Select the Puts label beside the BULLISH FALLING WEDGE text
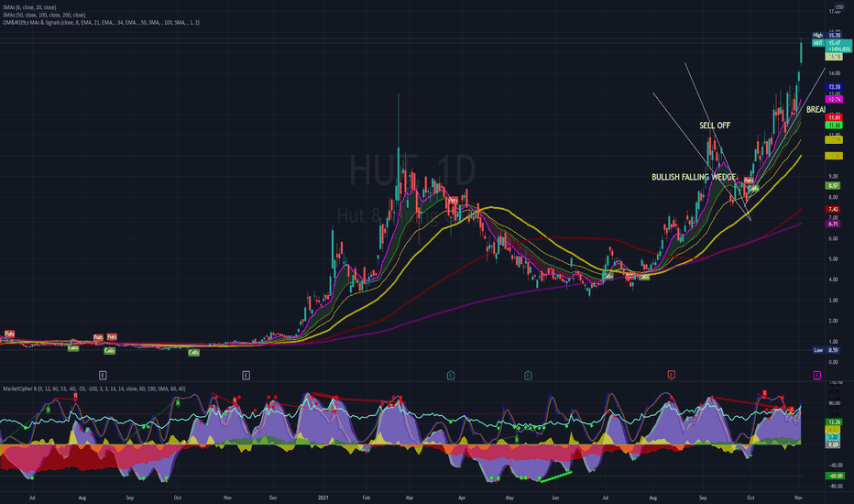 (x=749, y=181)
